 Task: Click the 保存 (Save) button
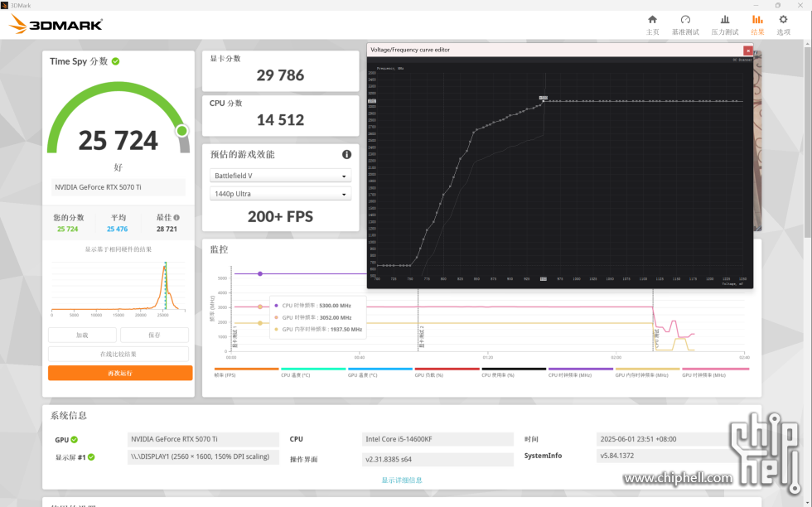pos(154,335)
